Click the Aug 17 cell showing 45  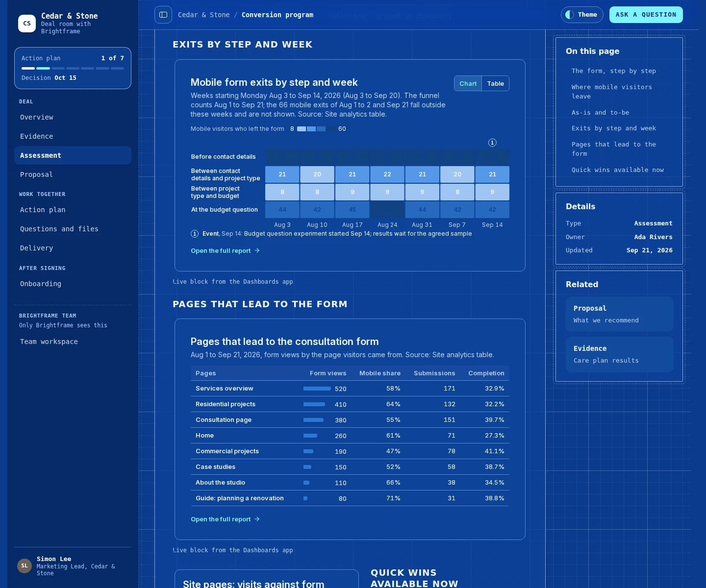[352, 210]
